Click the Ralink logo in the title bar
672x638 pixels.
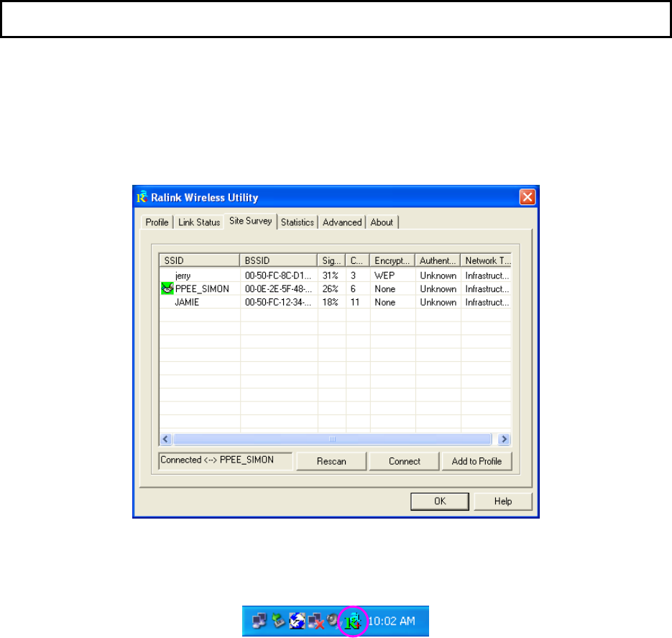(142, 197)
